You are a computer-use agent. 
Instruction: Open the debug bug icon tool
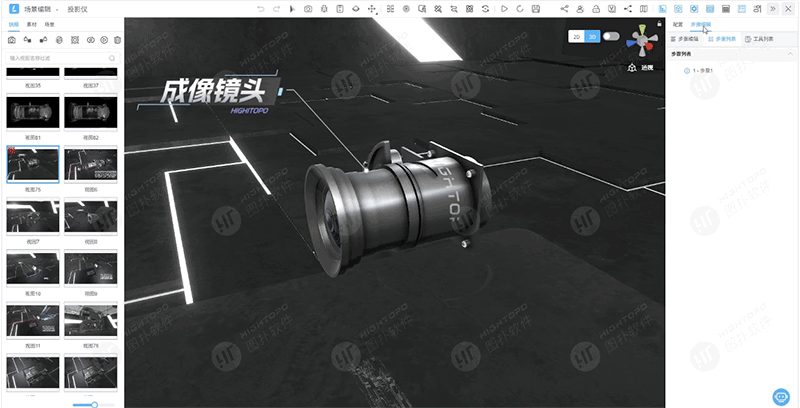324,9
